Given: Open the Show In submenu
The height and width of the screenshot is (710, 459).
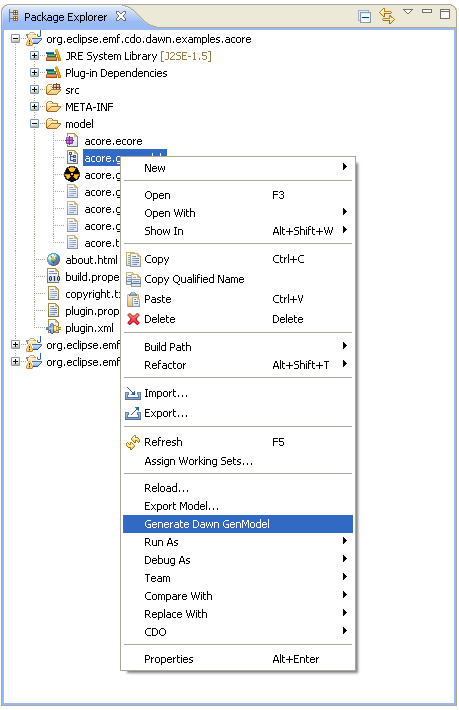Looking at the screenshot, I should [238, 231].
